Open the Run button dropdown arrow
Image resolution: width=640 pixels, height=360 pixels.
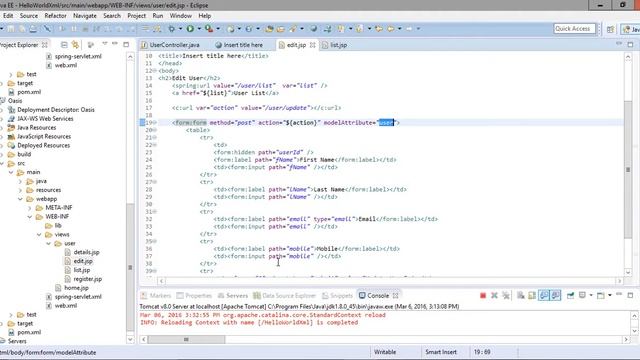click(x=199, y=29)
